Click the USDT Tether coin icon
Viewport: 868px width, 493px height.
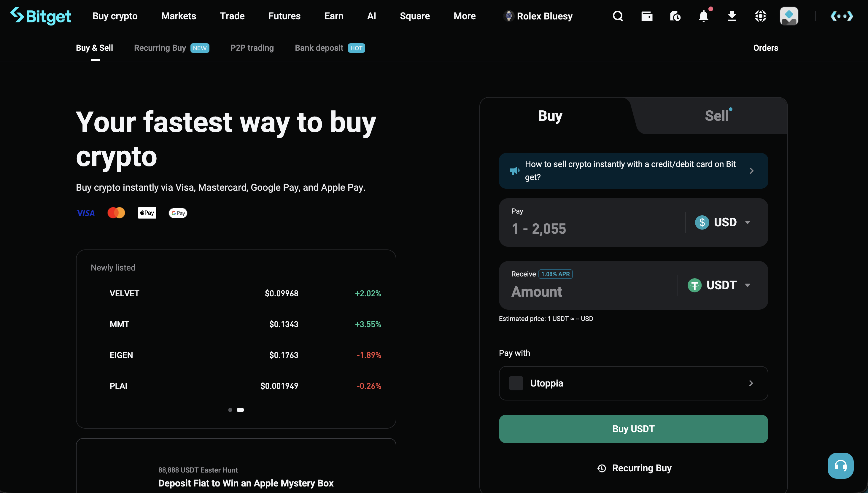click(x=694, y=285)
